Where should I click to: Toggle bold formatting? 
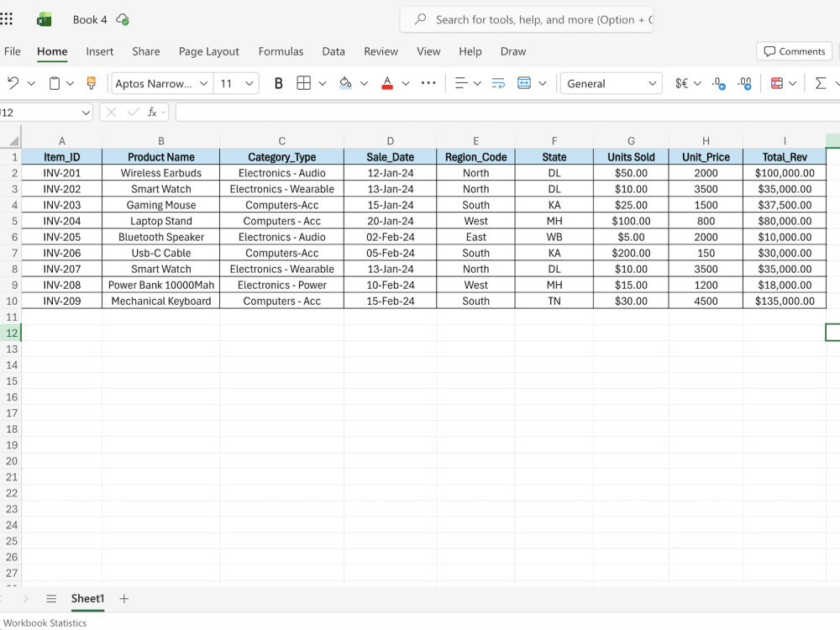pos(278,83)
